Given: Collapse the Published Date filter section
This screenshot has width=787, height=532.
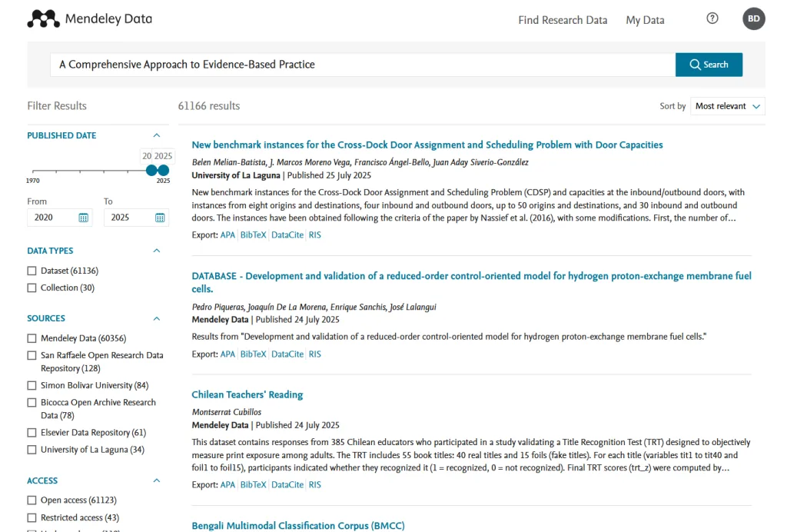Looking at the screenshot, I should 157,135.
